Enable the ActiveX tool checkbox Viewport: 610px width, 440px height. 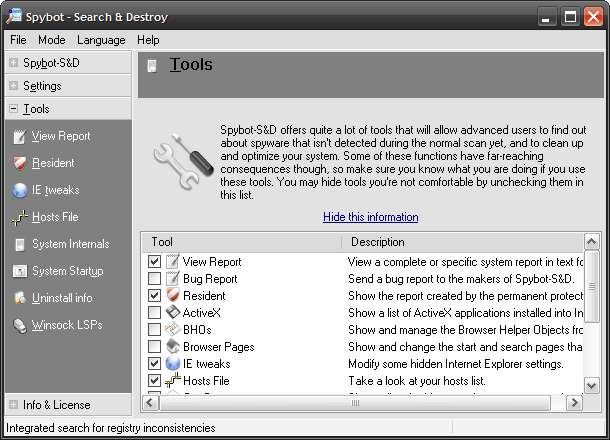pos(154,313)
